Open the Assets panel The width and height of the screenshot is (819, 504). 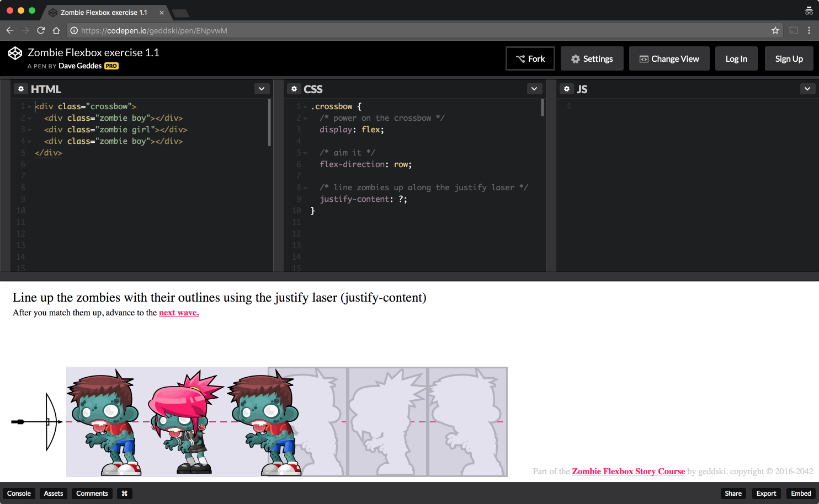(x=54, y=494)
